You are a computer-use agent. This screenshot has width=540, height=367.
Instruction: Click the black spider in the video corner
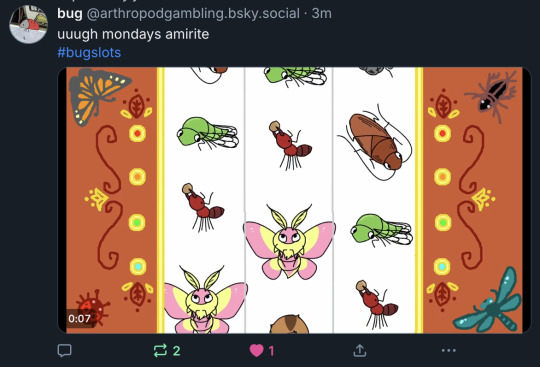pos(491,95)
